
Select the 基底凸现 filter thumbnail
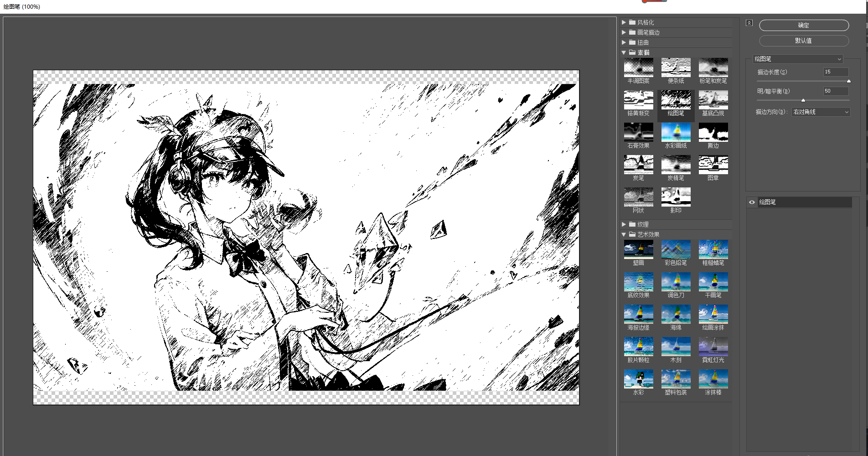713,100
